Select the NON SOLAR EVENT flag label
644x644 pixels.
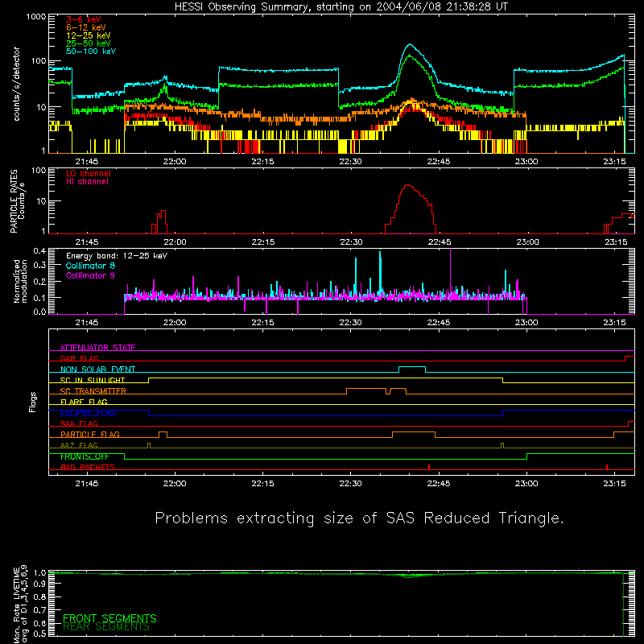tap(97, 369)
